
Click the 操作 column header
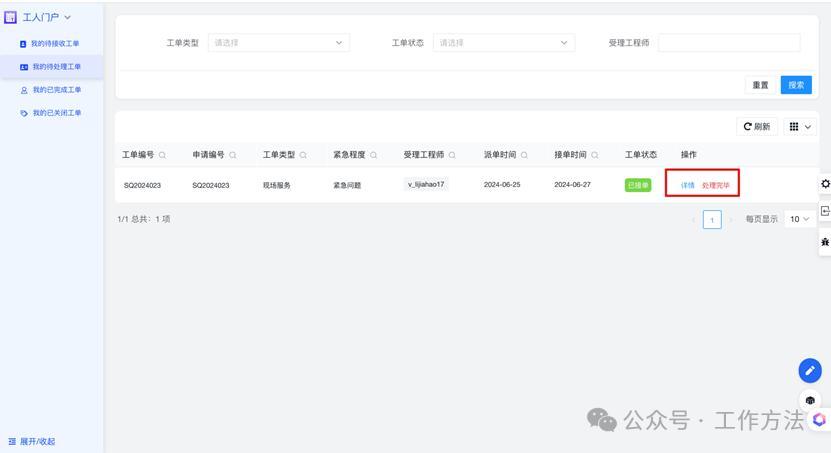[688, 155]
